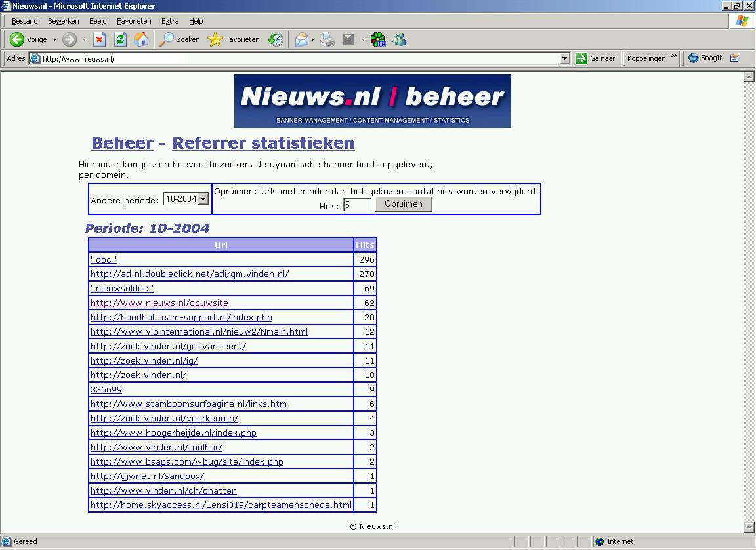Open the www.vinden.nl/ch/chatten link
The image size is (756, 550).
[163, 491]
